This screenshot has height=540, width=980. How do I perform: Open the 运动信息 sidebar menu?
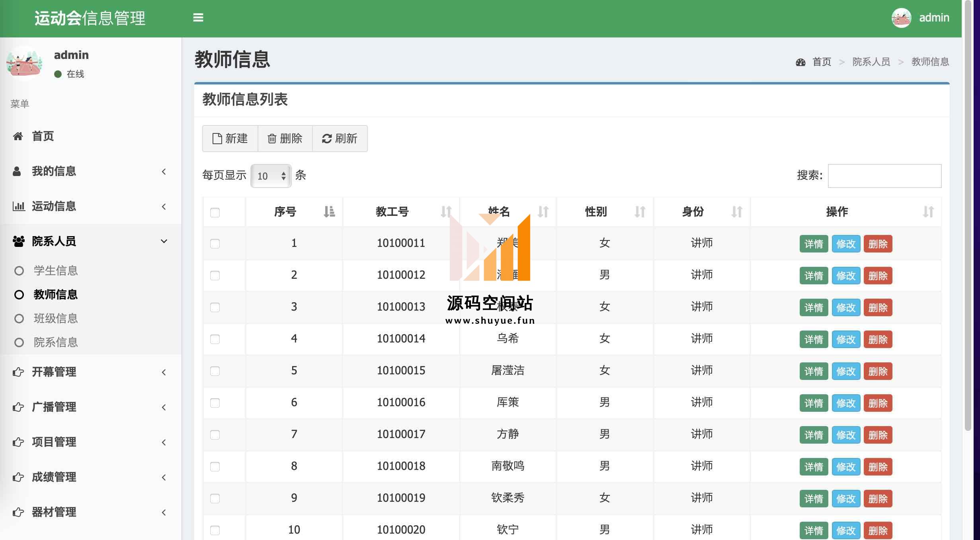tap(91, 206)
